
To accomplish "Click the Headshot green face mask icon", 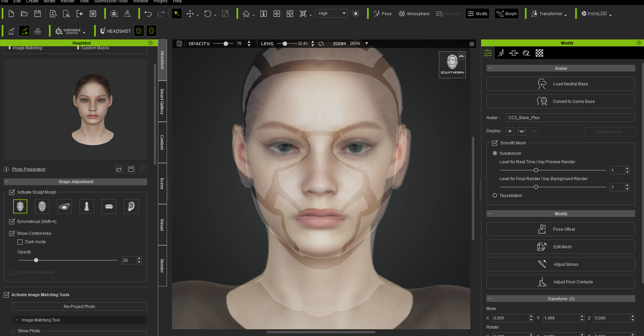I will pyautogui.click(x=139, y=31).
